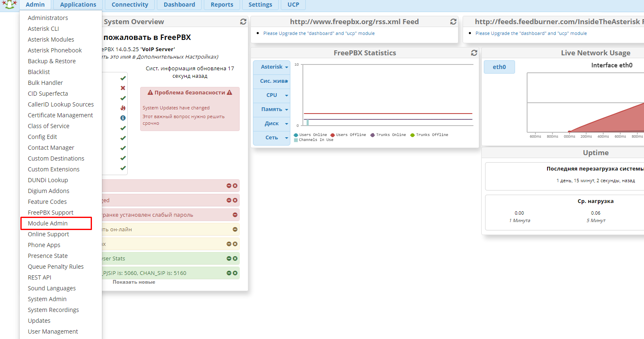Screen dimensions: 644x339
Task: Open User Management
Action: pyautogui.click(x=53, y=332)
